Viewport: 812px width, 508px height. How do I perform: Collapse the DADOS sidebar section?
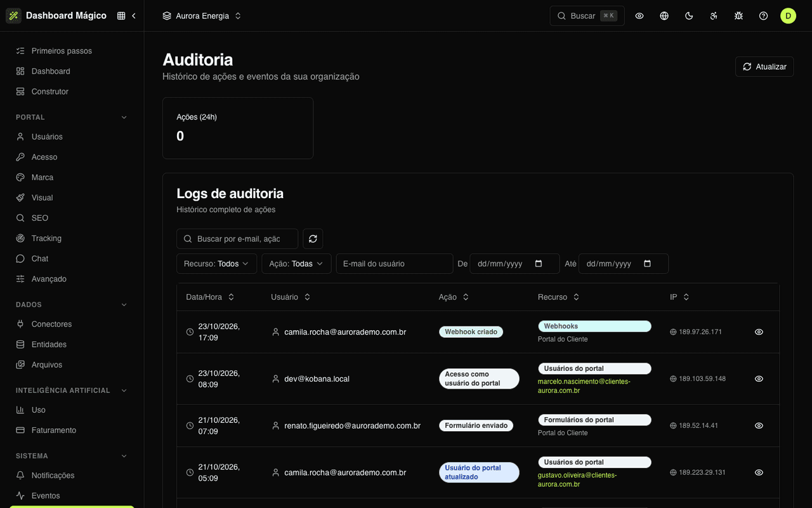[72, 305]
